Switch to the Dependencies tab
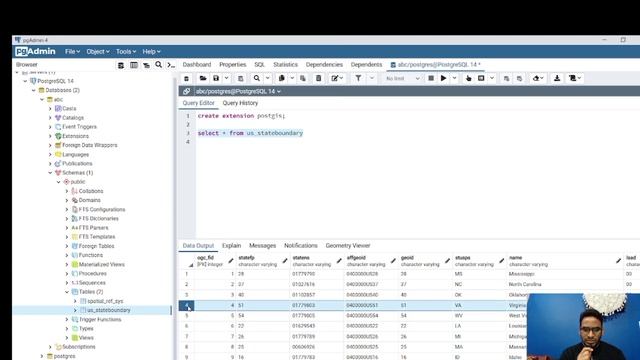640x360 pixels. [x=324, y=65]
